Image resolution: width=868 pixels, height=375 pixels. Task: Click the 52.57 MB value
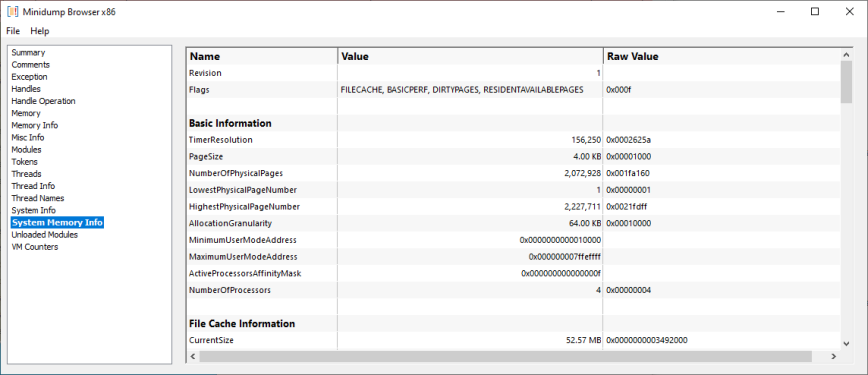(x=582, y=340)
